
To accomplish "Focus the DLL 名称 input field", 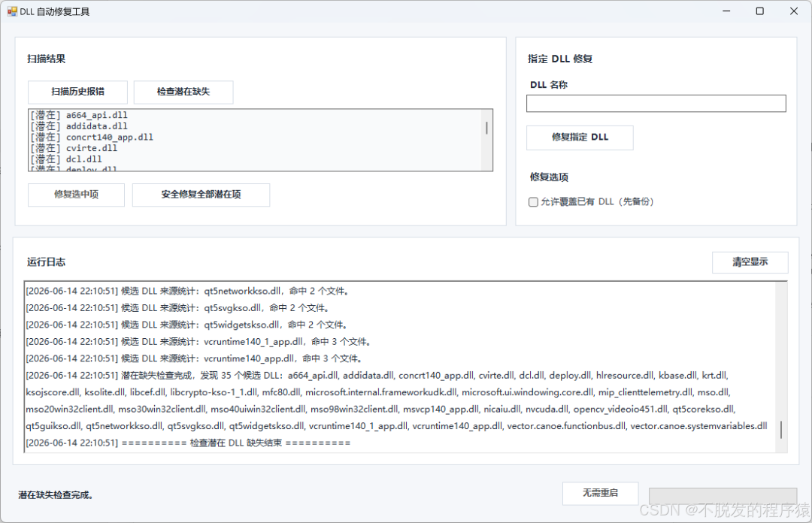I will point(656,103).
